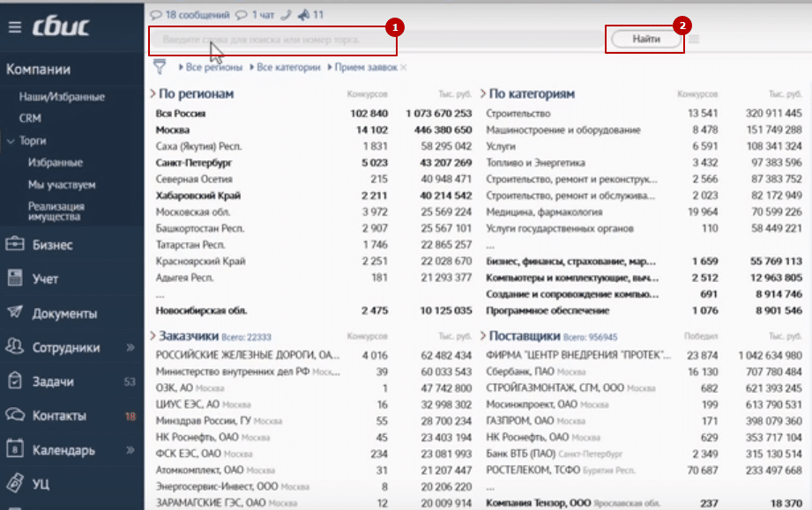The image size is (812, 510).
Task: Click the 18 counter next to Контакты
Action: pos(130,416)
